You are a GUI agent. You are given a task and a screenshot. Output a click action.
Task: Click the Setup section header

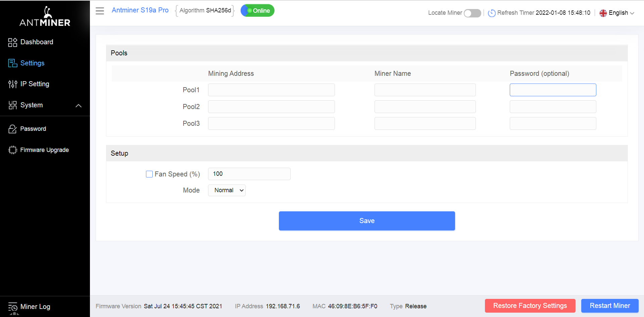point(367,153)
